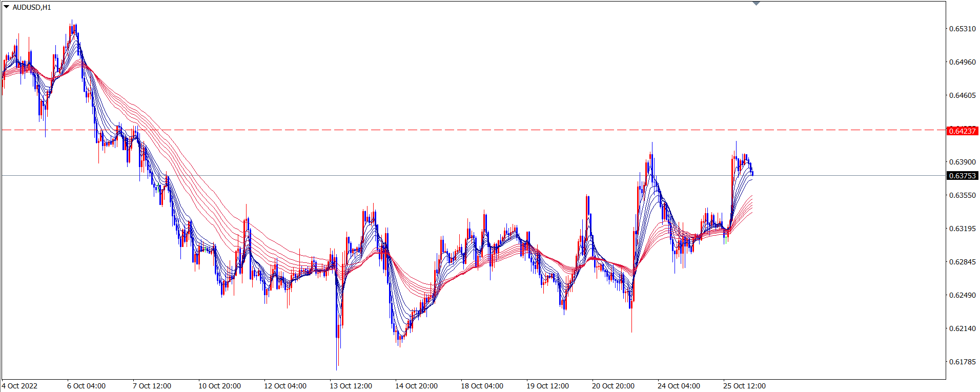Select the red 0.64237 price level tag

tap(962, 131)
